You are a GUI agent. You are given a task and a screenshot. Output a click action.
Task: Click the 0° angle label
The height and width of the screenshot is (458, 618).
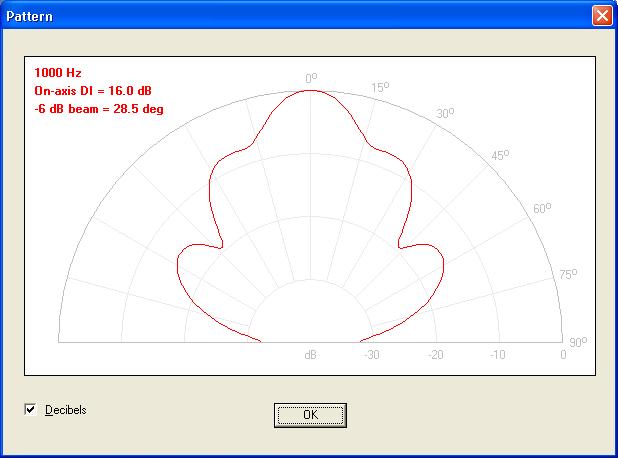coord(311,78)
